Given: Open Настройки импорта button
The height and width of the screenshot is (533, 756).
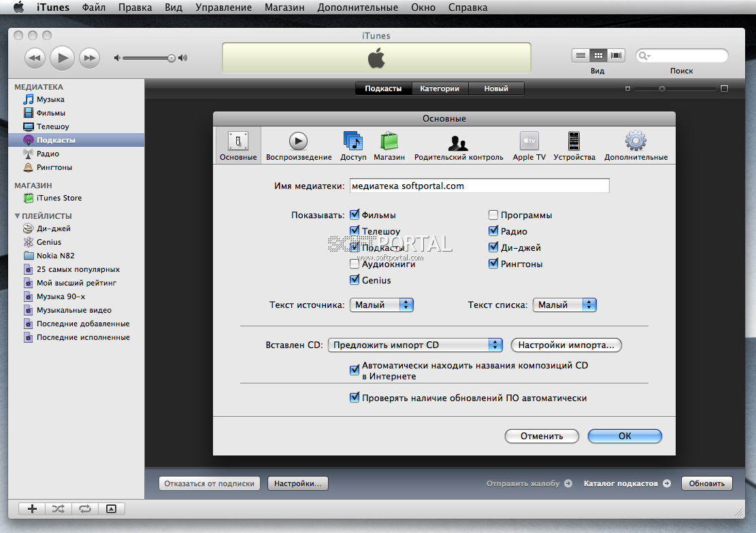Looking at the screenshot, I should [566, 345].
